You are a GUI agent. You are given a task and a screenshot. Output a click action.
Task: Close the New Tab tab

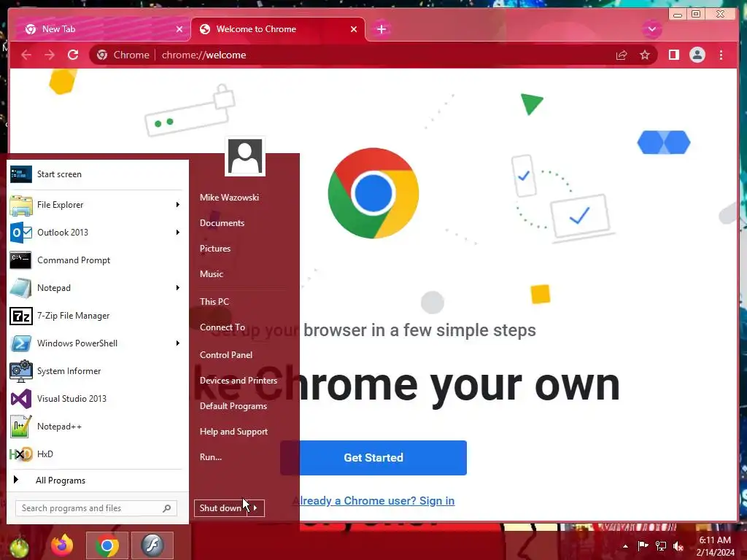coord(179,29)
